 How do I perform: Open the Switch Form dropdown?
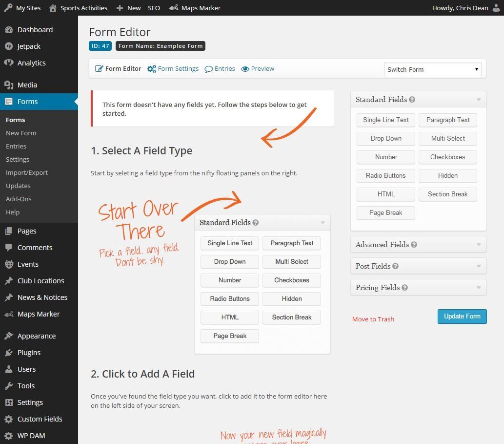click(x=432, y=69)
